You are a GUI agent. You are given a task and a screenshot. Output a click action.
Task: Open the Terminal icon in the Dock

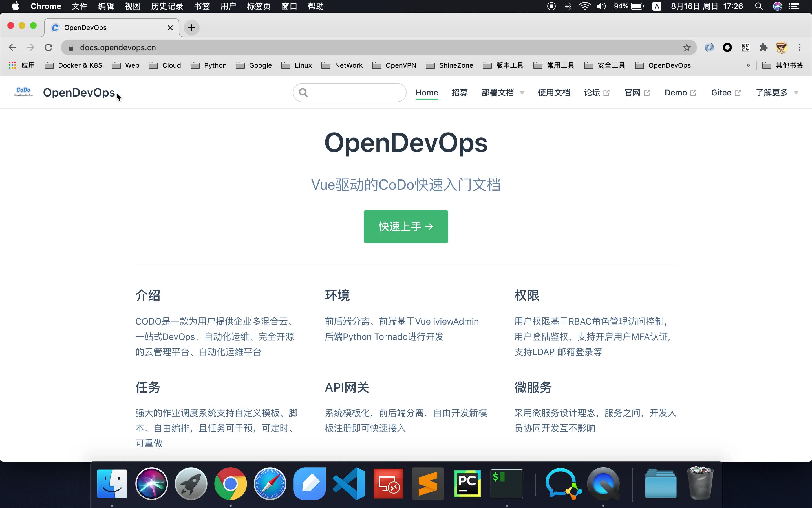click(507, 483)
